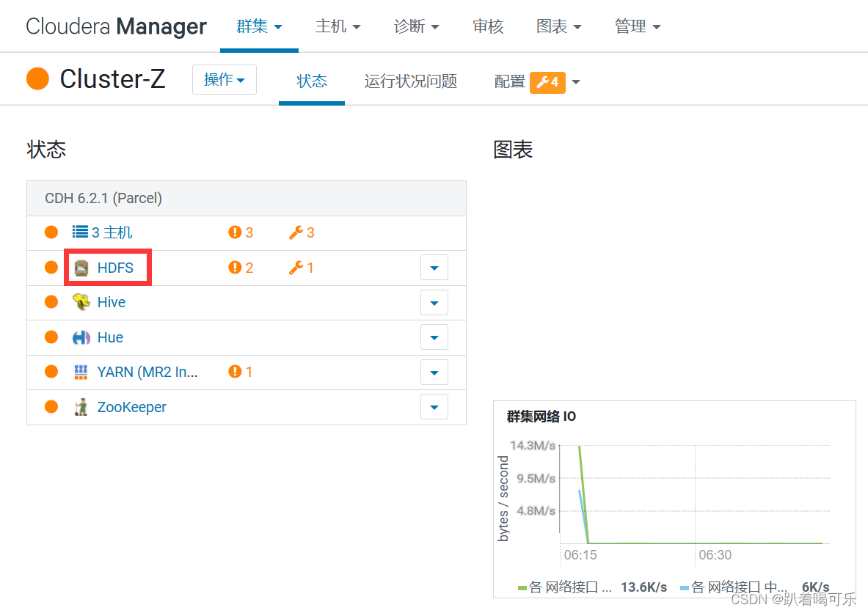This screenshot has height=613, width=868.
Task: View YARN health alert (1)
Action: (240, 372)
